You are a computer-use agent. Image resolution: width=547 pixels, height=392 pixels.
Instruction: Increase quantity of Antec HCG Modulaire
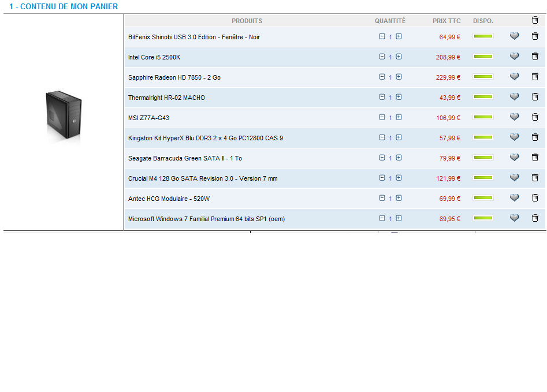399,198
